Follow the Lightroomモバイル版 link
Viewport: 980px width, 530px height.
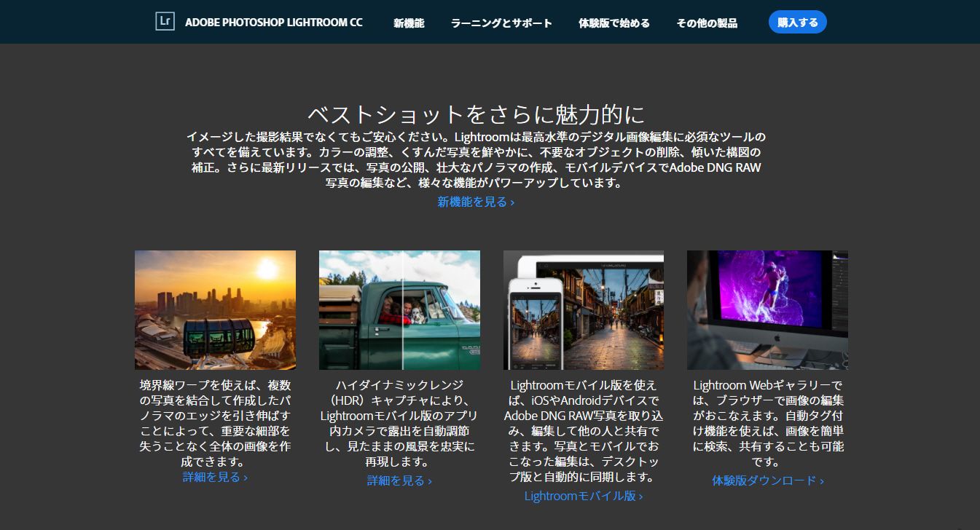click(584, 496)
